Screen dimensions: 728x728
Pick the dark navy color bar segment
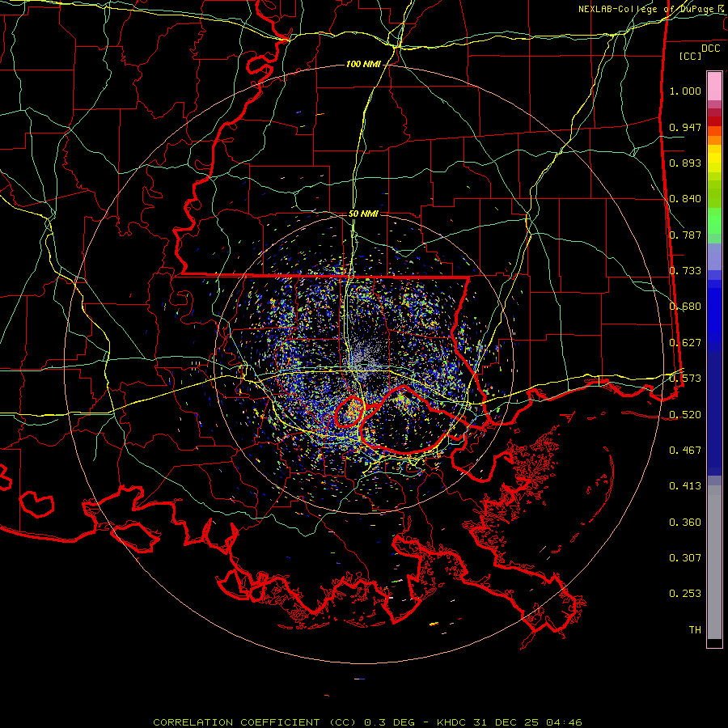714,408
